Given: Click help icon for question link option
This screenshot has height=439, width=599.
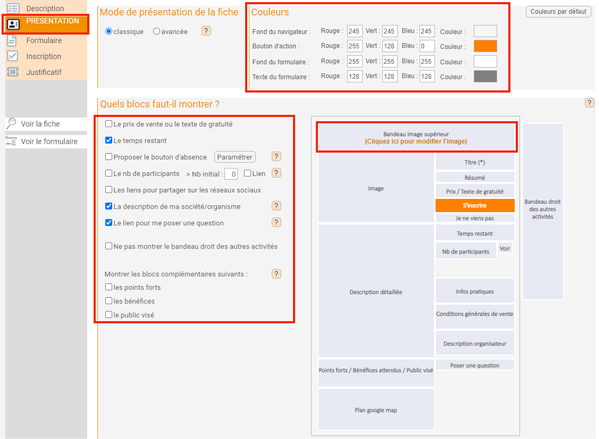Looking at the screenshot, I should click(276, 222).
